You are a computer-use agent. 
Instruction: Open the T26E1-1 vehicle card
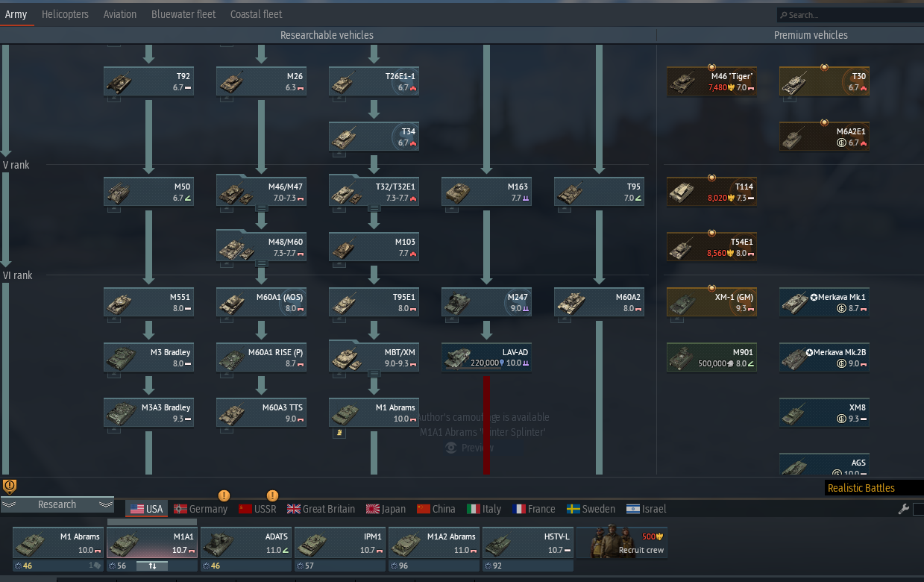[x=374, y=81]
